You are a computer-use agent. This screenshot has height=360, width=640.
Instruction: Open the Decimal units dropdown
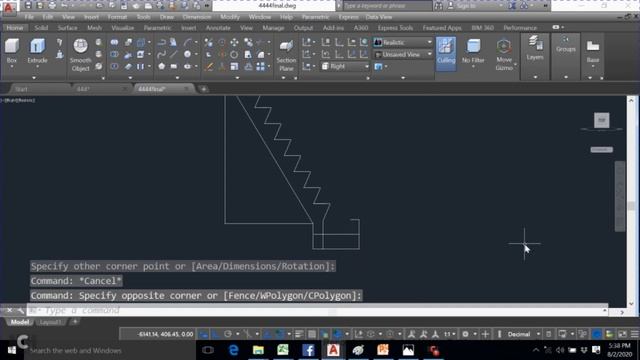523,334
